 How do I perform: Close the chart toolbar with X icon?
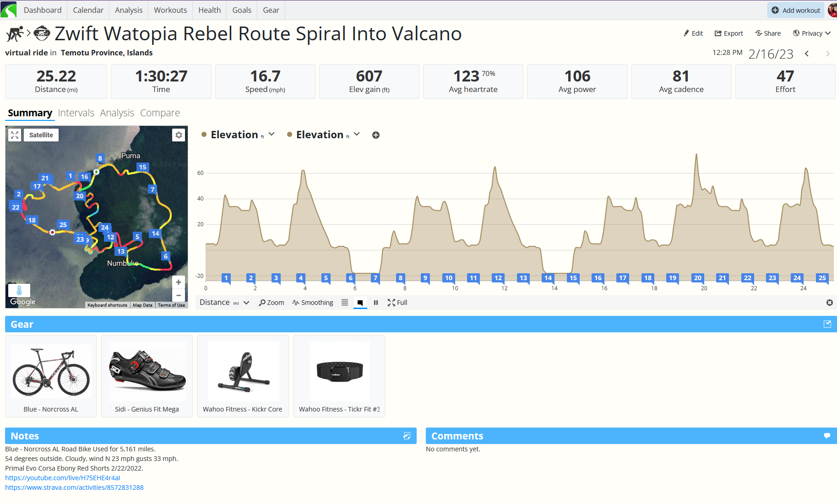pos(829,303)
